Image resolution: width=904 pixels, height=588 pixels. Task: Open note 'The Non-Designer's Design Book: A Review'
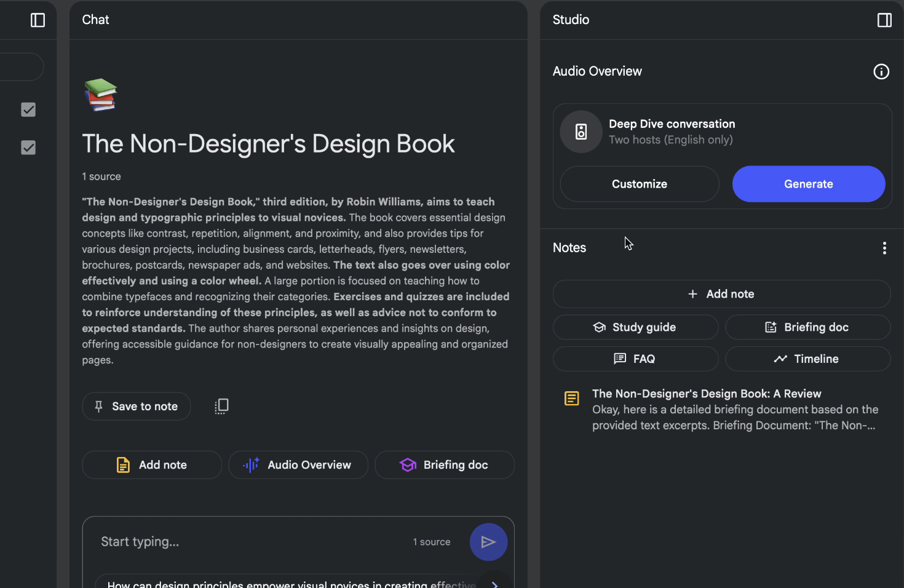click(721, 410)
